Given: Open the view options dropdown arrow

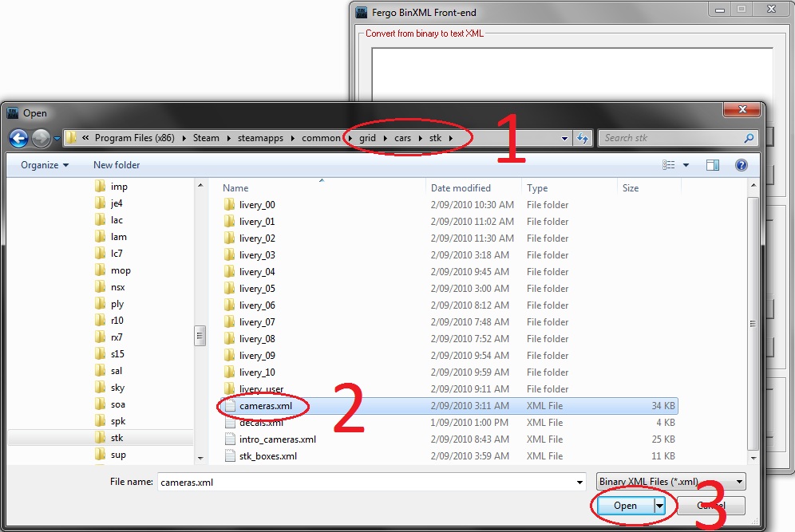Looking at the screenshot, I should 686,164.
